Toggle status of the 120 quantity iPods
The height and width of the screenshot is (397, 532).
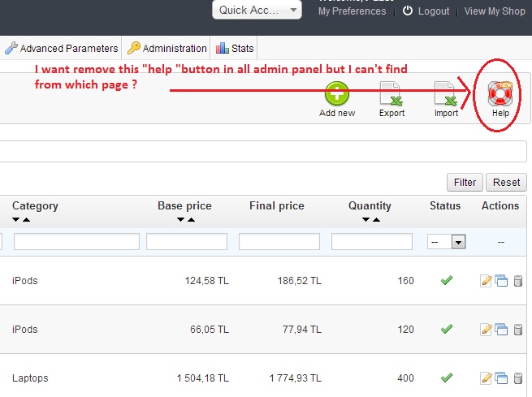pos(447,329)
